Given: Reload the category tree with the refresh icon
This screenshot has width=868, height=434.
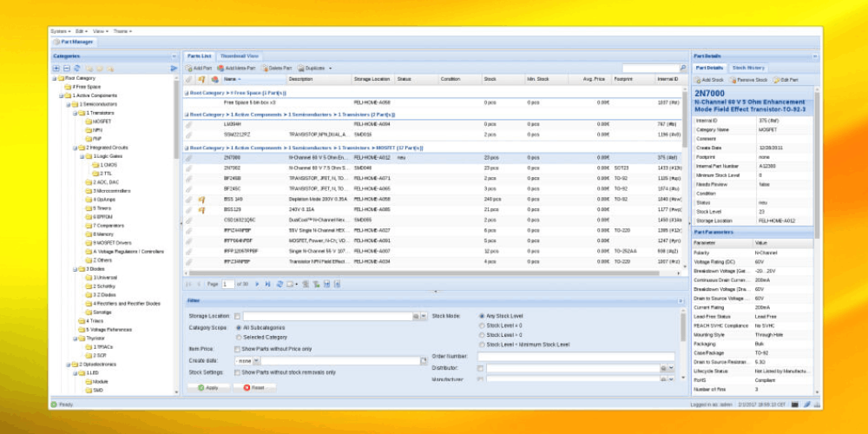Looking at the screenshot, I should point(76,68).
